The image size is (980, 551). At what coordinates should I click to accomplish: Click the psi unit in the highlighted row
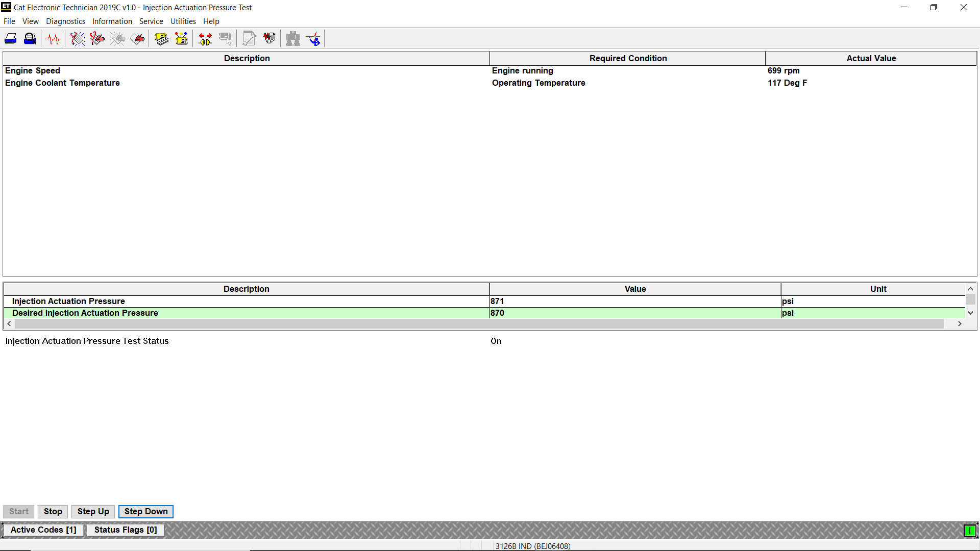[788, 313]
